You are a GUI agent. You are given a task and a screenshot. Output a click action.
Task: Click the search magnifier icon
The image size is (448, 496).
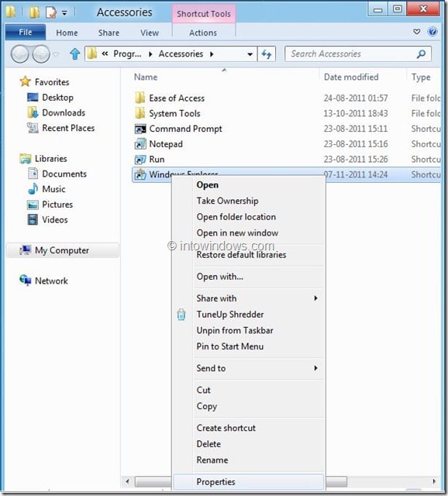click(421, 54)
